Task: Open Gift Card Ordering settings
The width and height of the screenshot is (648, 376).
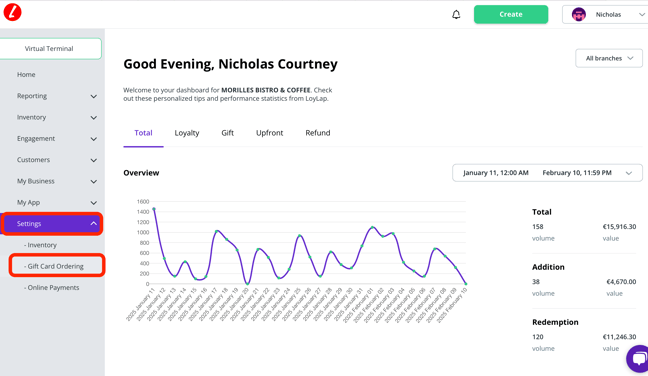Action: tap(57, 266)
